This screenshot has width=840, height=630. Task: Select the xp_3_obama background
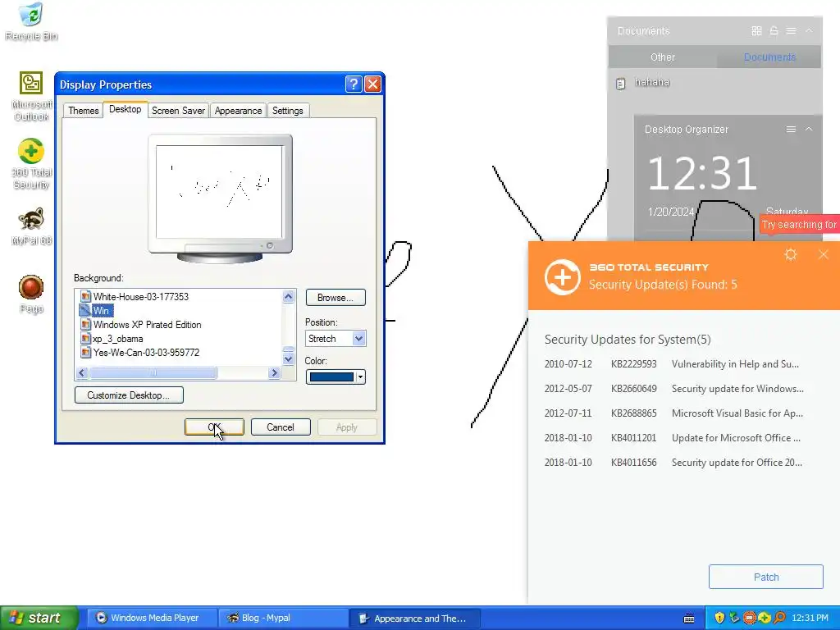(x=112, y=339)
